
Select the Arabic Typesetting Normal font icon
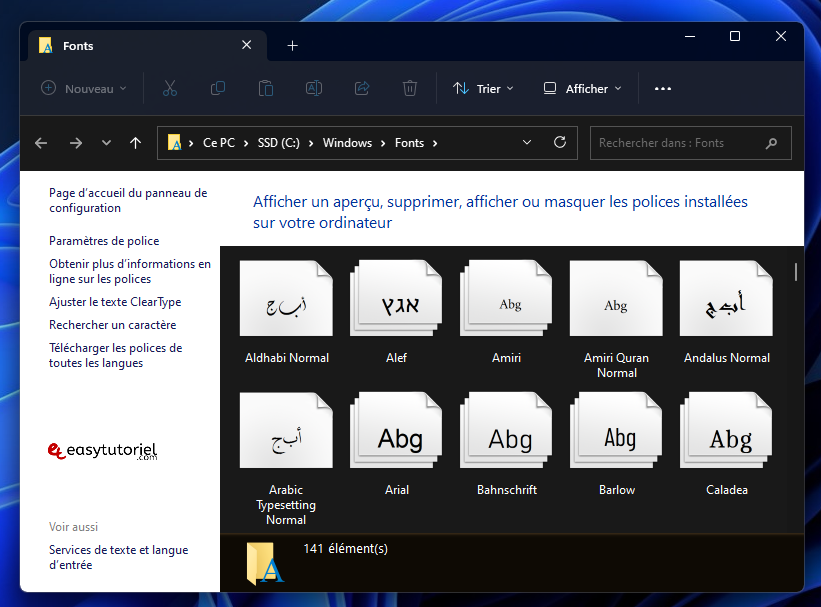[x=286, y=431]
